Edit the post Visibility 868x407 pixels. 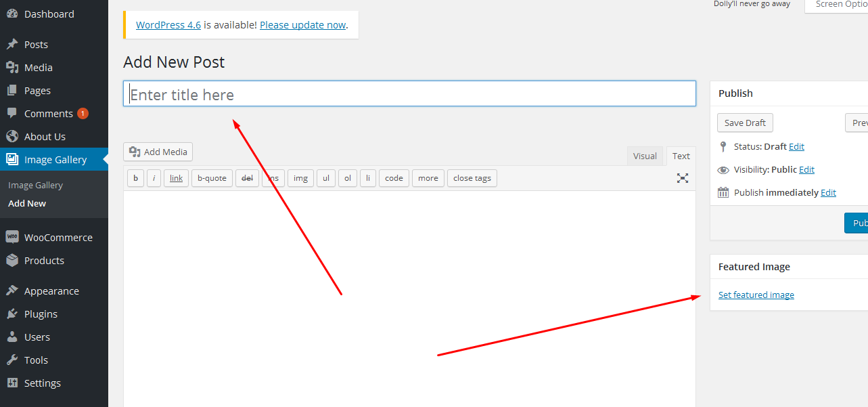806,170
